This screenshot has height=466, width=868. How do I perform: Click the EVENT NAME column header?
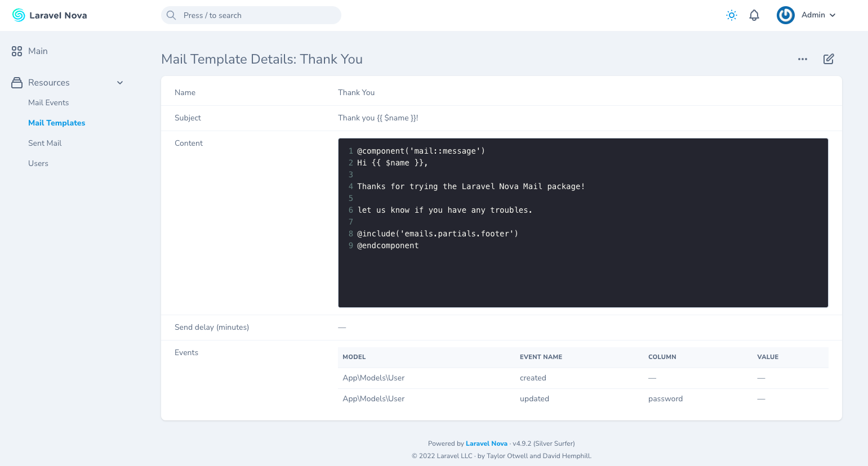(541, 357)
